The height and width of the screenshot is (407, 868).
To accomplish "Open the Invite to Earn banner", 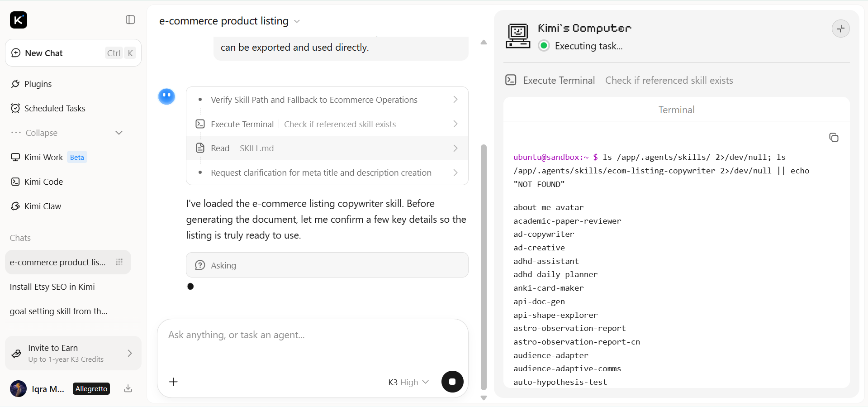I will (x=73, y=353).
